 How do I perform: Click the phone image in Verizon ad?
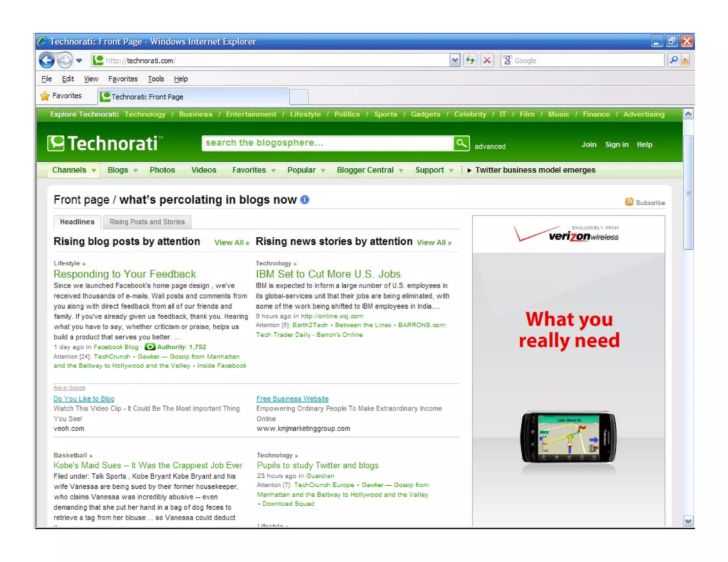click(568, 437)
